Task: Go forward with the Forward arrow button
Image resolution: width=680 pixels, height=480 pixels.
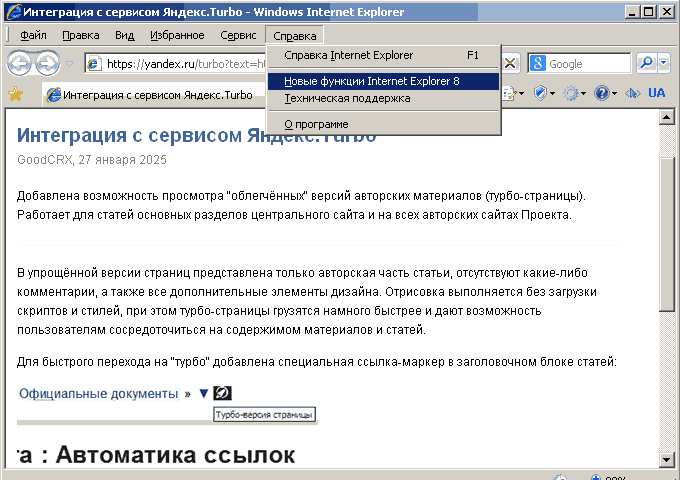Action: click(x=48, y=63)
